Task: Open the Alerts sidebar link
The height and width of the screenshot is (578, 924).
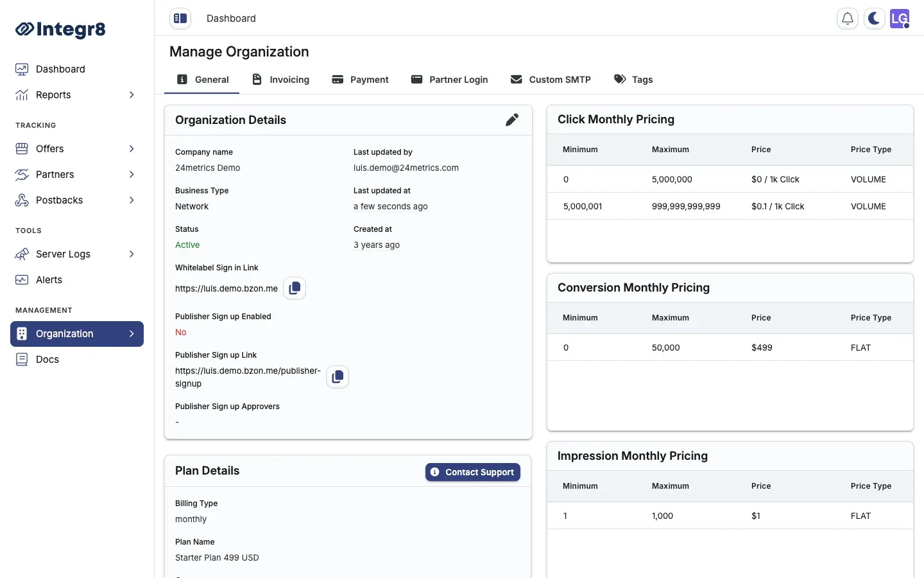Action: coord(77,280)
